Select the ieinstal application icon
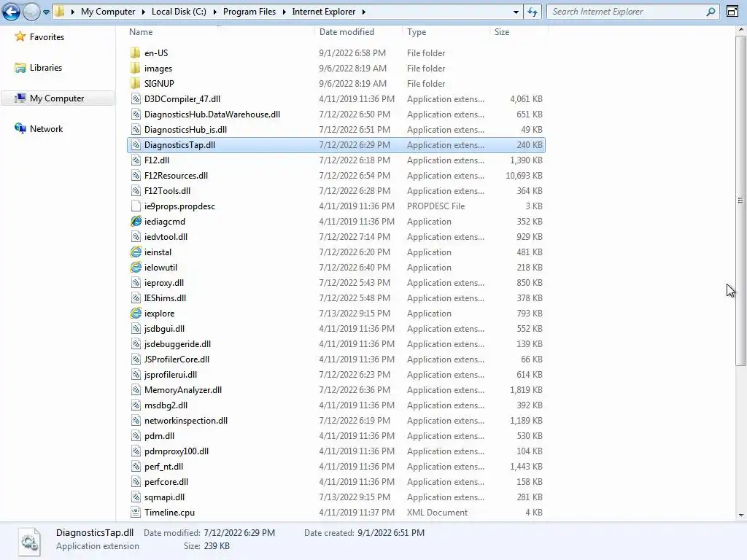 pos(136,252)
